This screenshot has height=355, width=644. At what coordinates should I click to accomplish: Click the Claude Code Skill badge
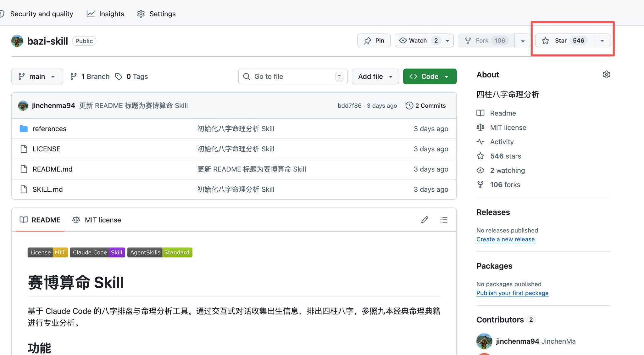click(97, 252)
